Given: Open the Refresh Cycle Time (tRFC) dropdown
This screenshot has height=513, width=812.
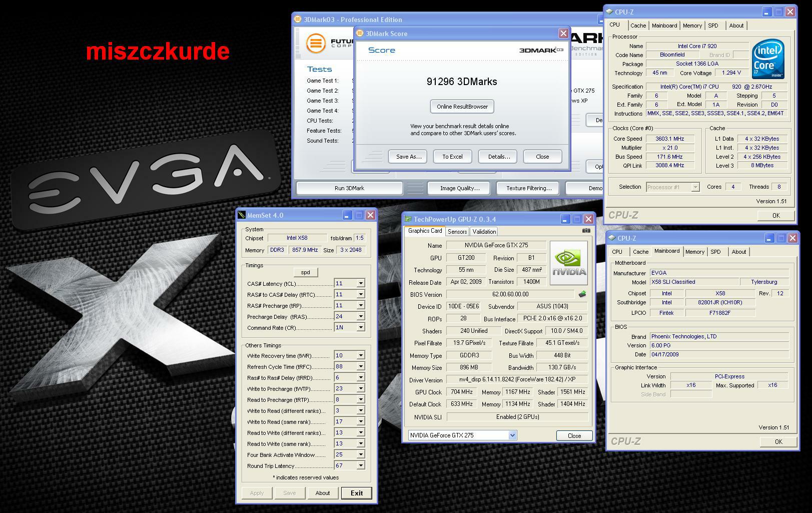Looking at the screenshot, I should click(360, 366).
